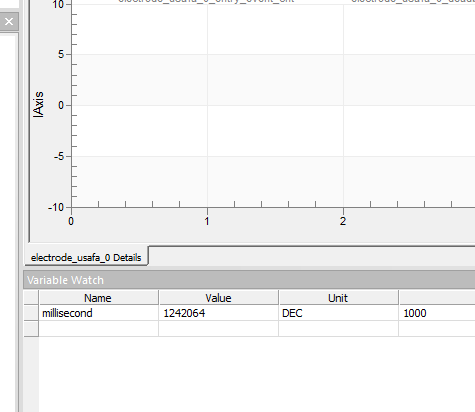This screenshot has width=475, height=412.
Task: Click the 0 tick on horizontal axis
Action: pos(71,221)
